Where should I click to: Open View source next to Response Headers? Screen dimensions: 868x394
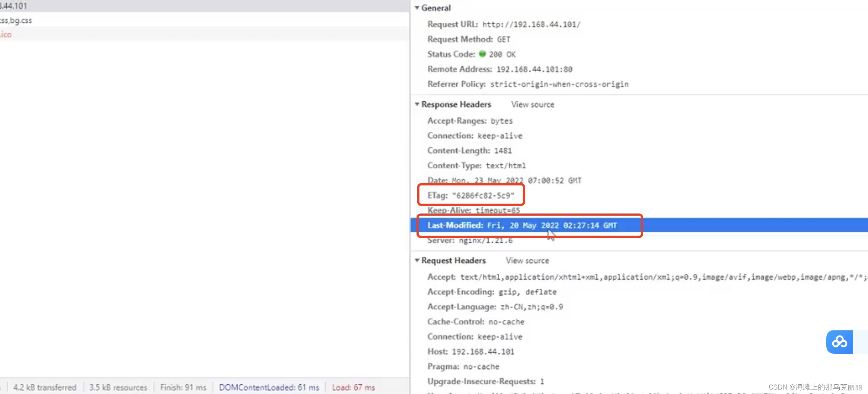532,104
